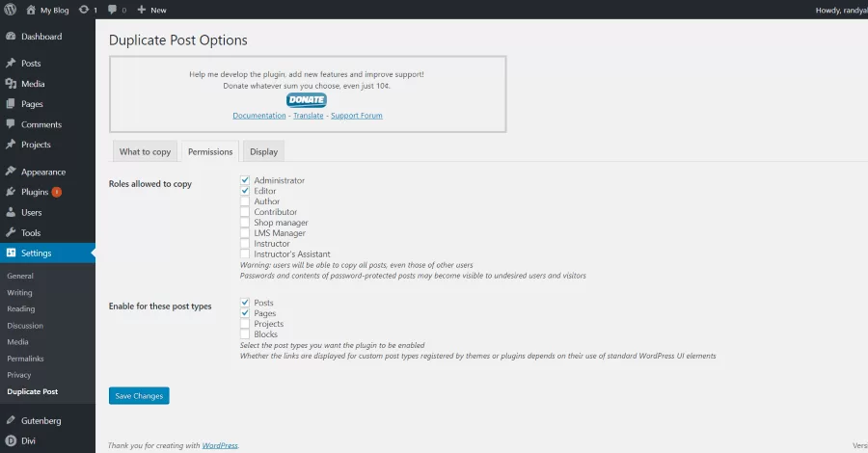Screen dimensions: 868x453
Task: Click the Appearance menu label
Action: coord(43,172)
